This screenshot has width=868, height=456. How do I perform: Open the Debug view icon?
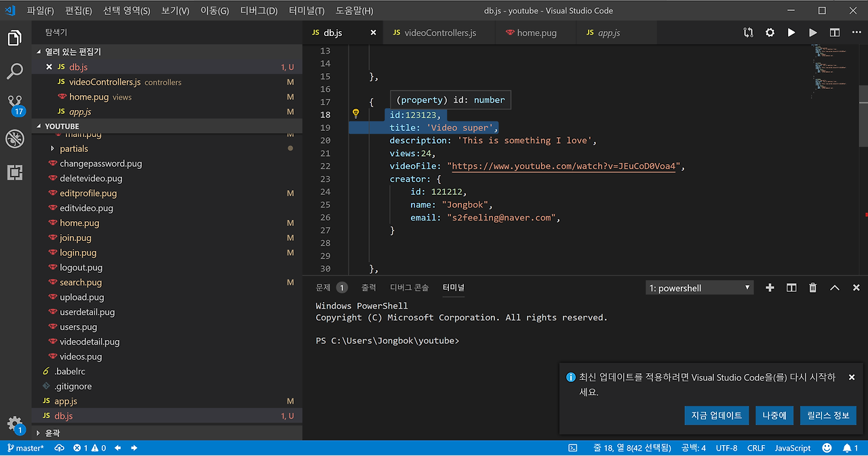[15, 139]
